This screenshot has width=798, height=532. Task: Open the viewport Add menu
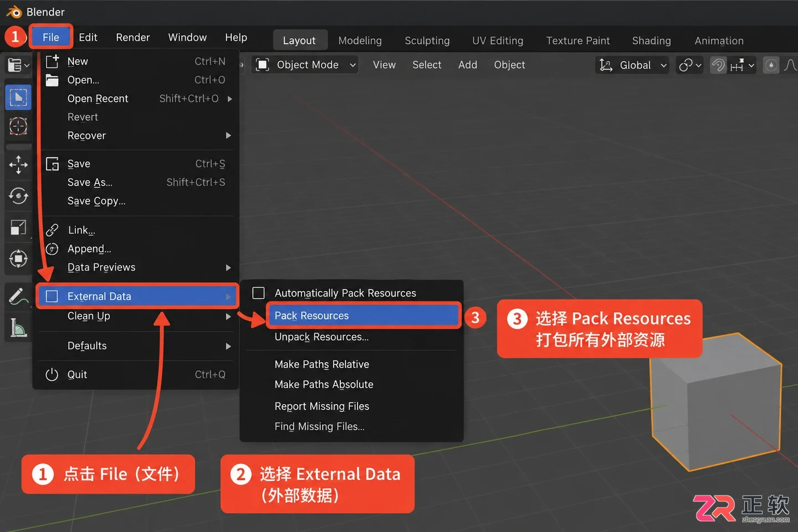point(468,65)
